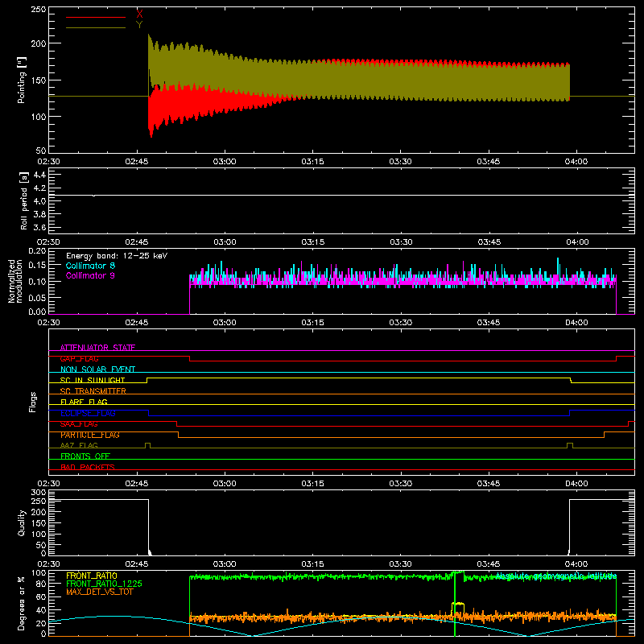Viewport: 644px width, 644px height.
Task: Click the 0.15 modulation axis tick
Action: pyautogui.click(x=37, y=266)
